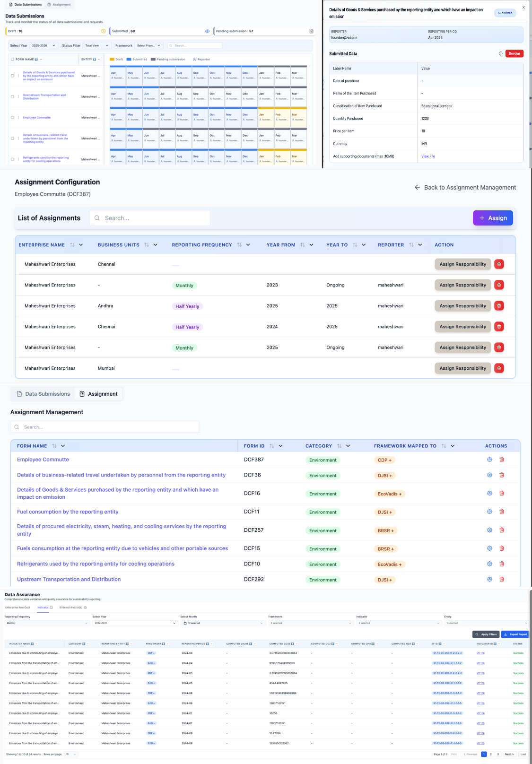Open settings gear for Employee Commutte form
The width and height of the screenshot is (532, 764).
click(x=489, y=460)
